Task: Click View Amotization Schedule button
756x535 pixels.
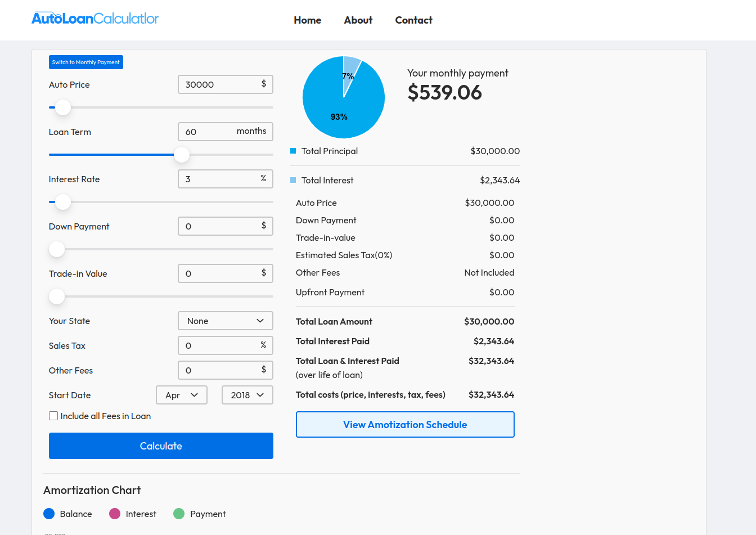Action: 405,425
